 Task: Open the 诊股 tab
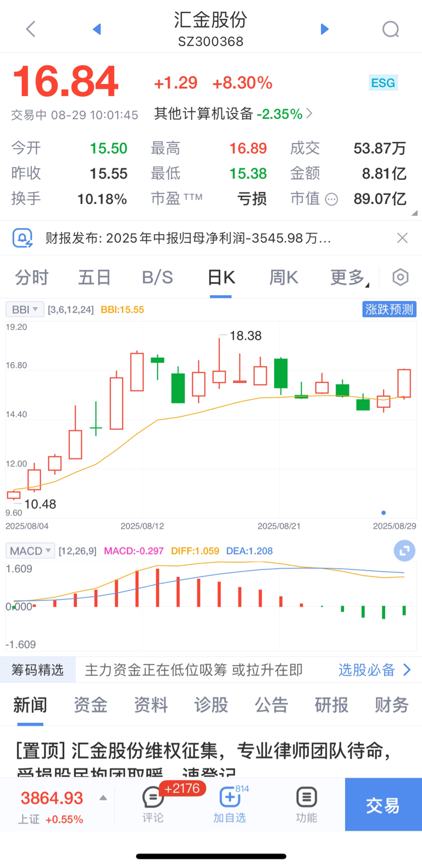pyautogui.click(x=211, y=705)
